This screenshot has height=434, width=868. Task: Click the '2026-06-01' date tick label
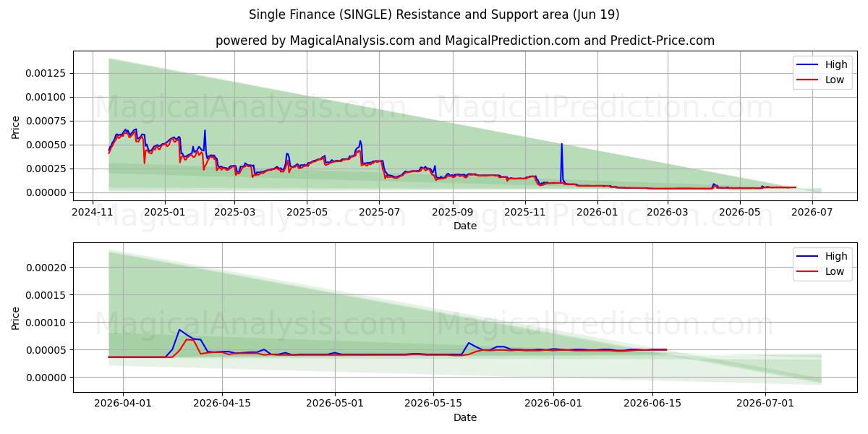tap(554, 404)
